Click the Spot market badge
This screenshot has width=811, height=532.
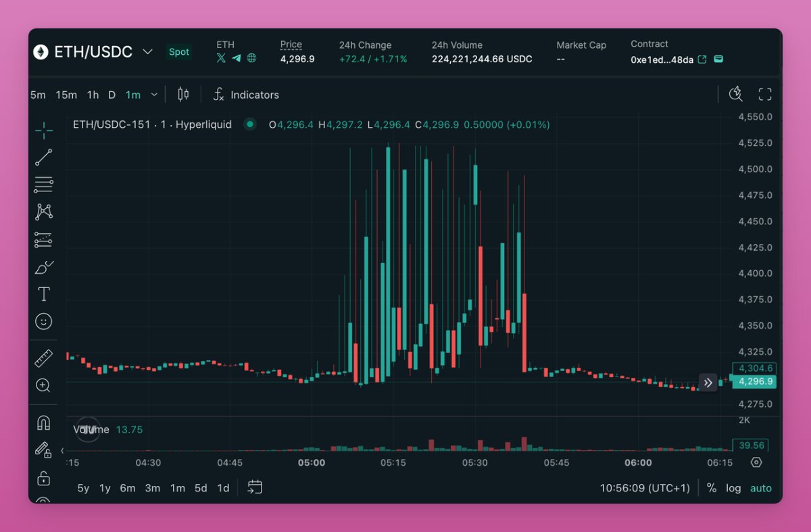point(179,52)
